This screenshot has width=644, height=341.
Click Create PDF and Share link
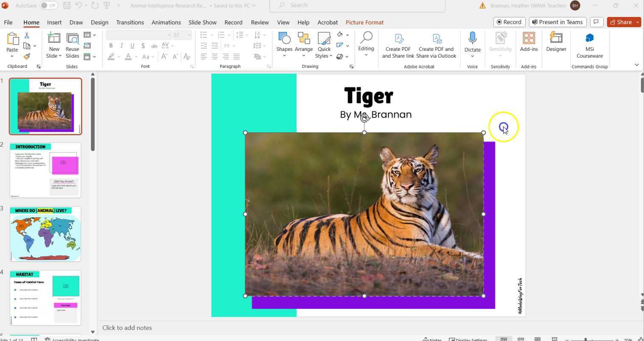pos(398,46)
